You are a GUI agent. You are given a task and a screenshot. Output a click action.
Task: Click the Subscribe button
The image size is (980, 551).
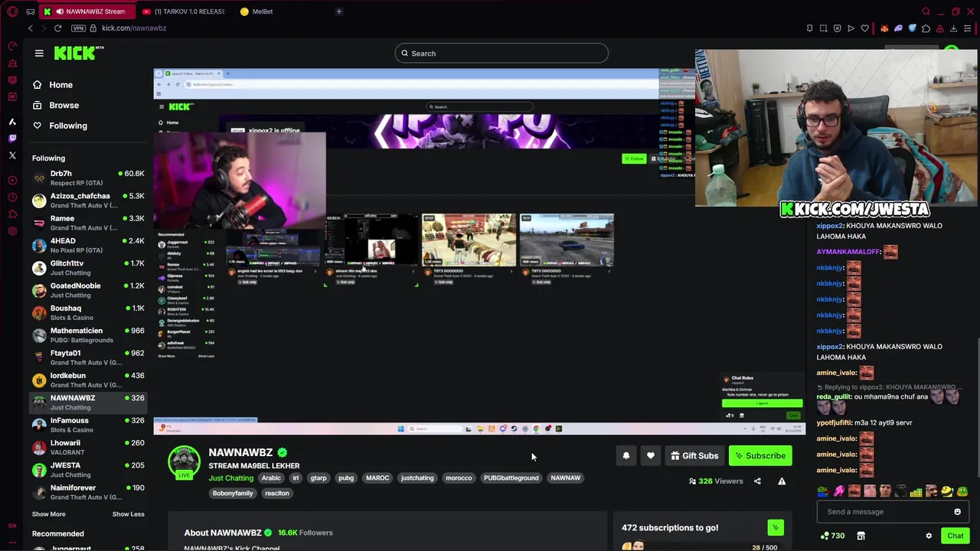(x=760, y=456)
